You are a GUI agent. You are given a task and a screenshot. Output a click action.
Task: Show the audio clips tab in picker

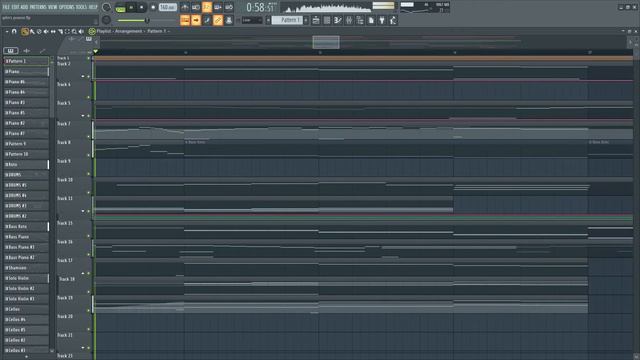click(27, 51)
